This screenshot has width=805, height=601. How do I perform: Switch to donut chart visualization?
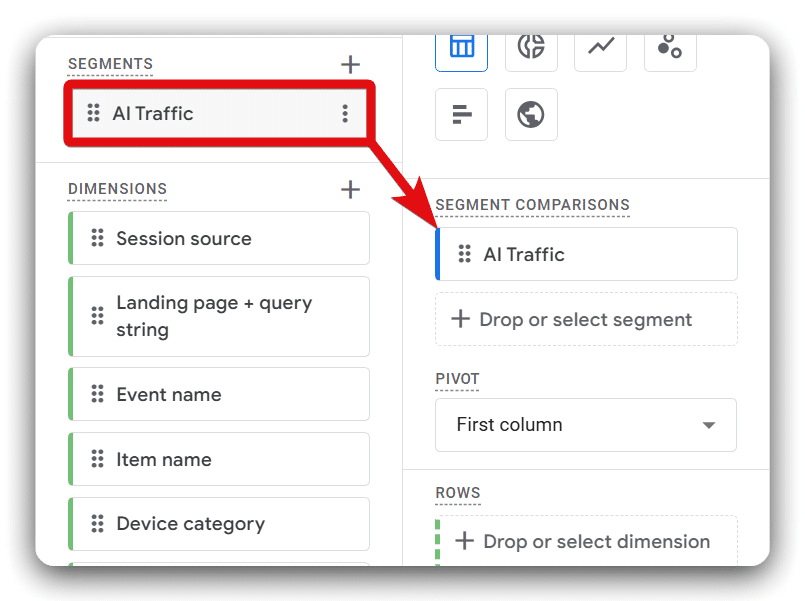[x=531, y=47]
